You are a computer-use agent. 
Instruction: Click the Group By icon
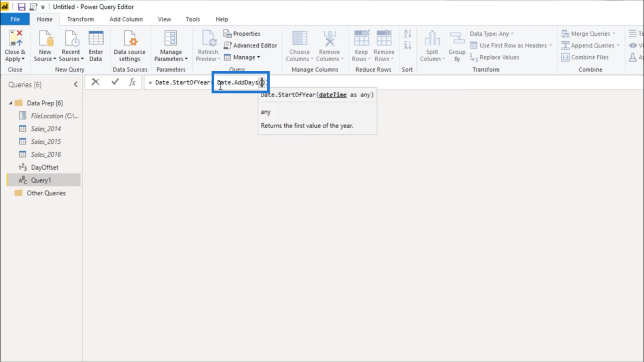click(457, 38)
